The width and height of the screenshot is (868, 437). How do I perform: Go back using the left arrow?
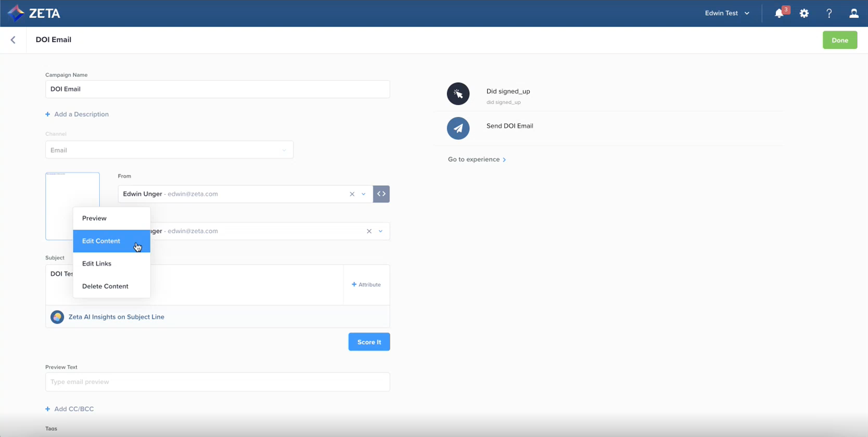point(13,40)
